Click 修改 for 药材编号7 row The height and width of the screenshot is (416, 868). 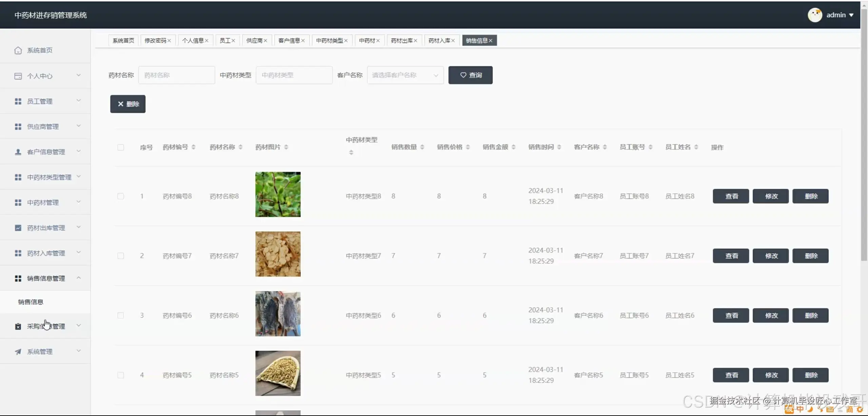(x=770, y=256)
